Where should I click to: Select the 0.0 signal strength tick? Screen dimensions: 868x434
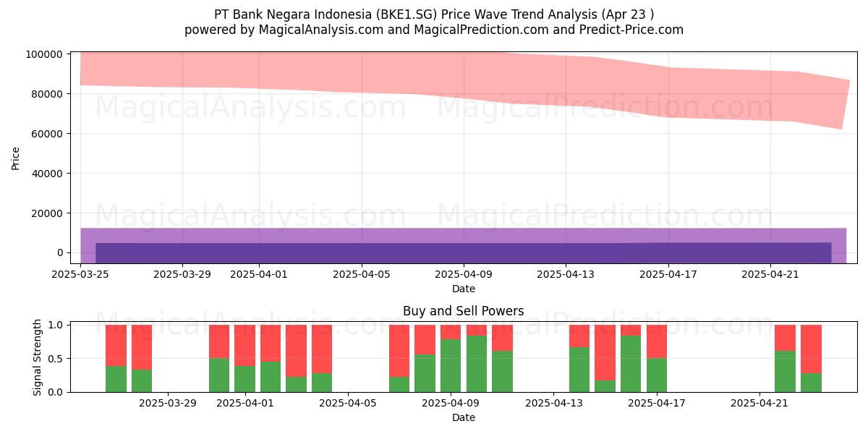[56, 392]
